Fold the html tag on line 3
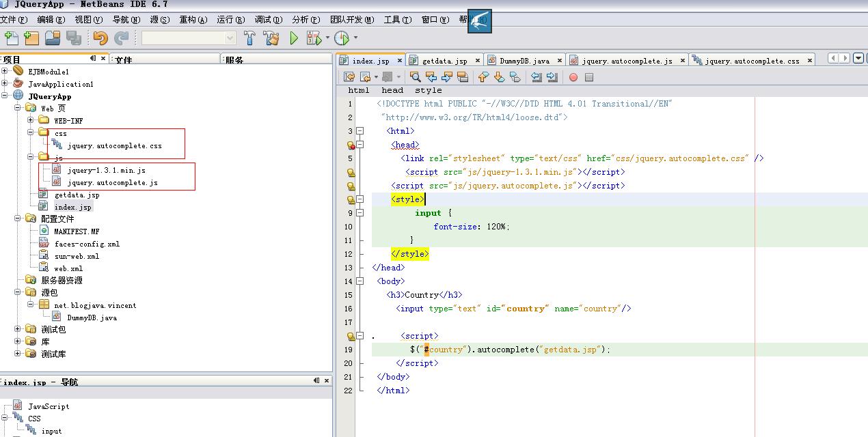 [360, 131]
